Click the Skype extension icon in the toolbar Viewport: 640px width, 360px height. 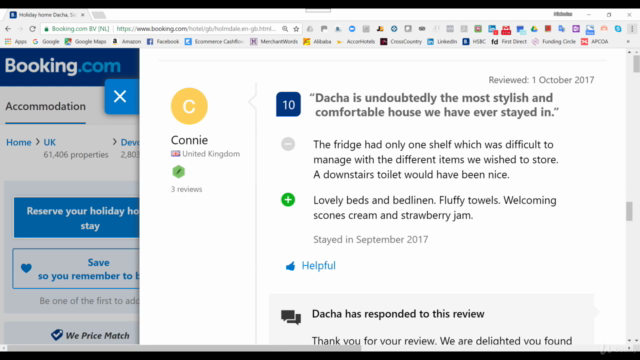pyautogui.click(x=618, y=29)
